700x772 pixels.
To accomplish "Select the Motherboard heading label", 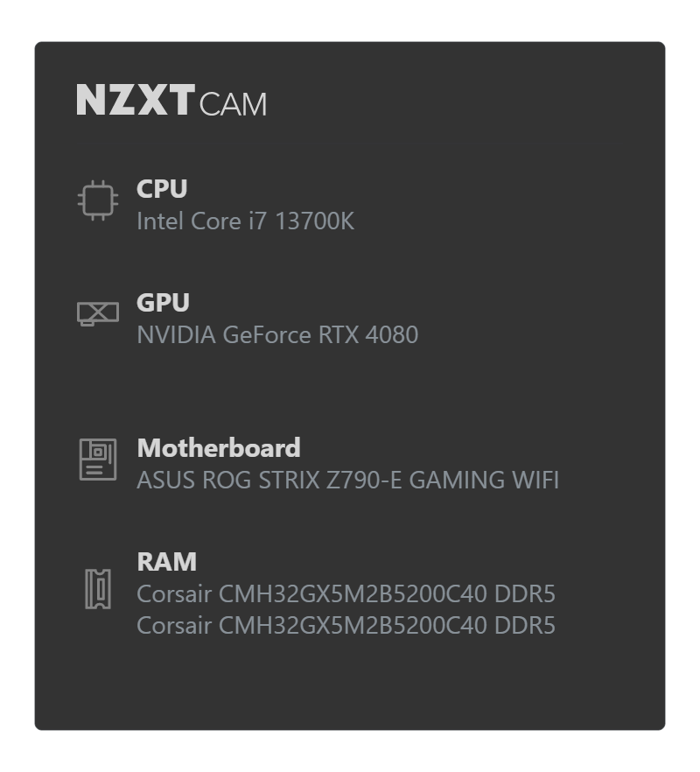I will click(219, 448).
